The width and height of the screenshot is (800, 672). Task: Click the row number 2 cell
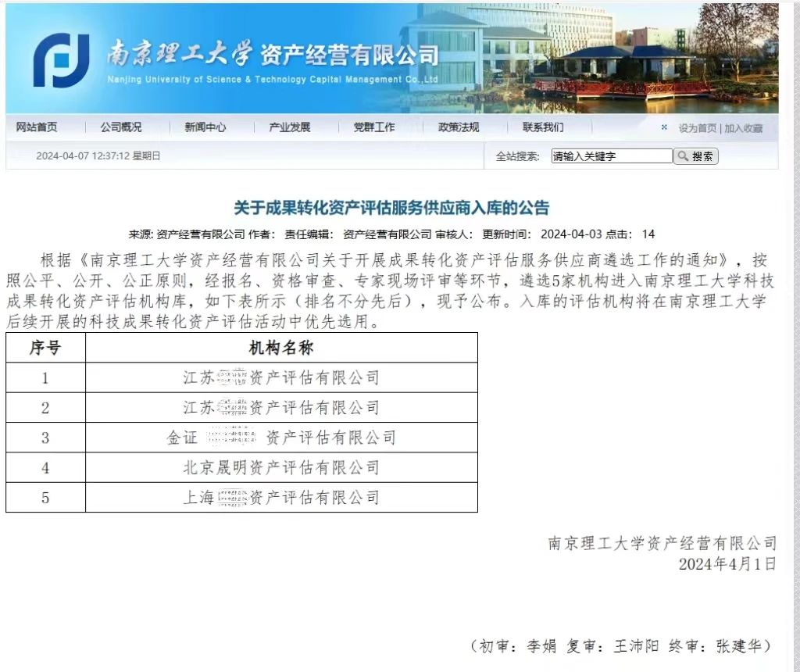(x=45, y=408)
